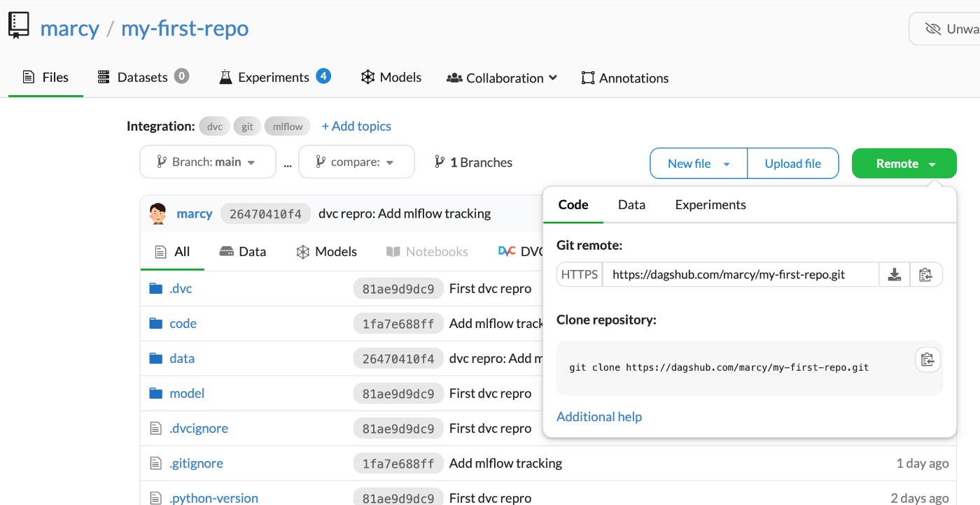Open the .python-version file name
Viewport: 980px width, 505px height.
[213, 498]
